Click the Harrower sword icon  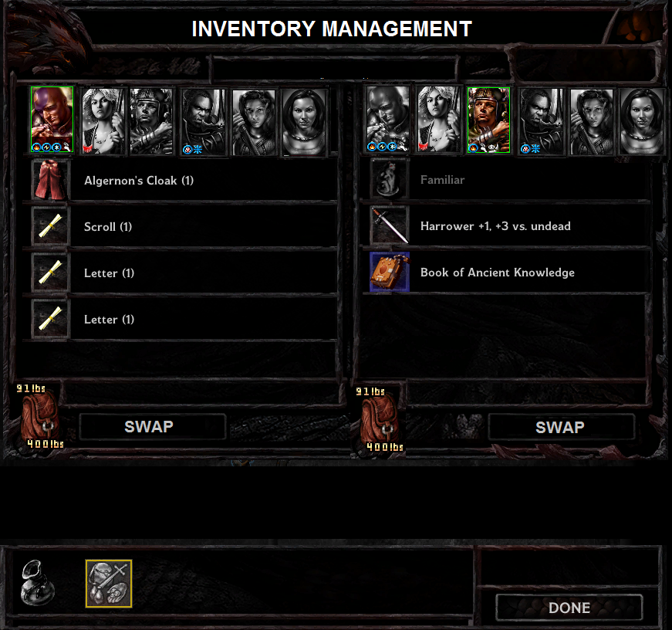point(390,225)
